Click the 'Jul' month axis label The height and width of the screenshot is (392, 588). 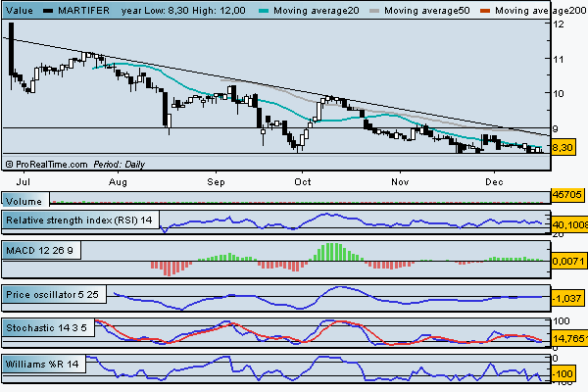click(24, 182)
